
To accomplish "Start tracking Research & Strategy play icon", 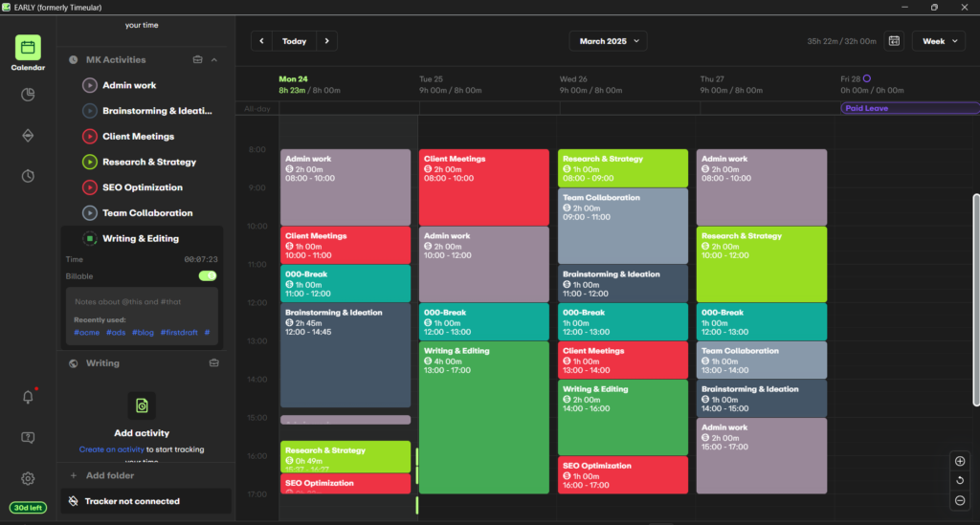I will click(89, 162).
